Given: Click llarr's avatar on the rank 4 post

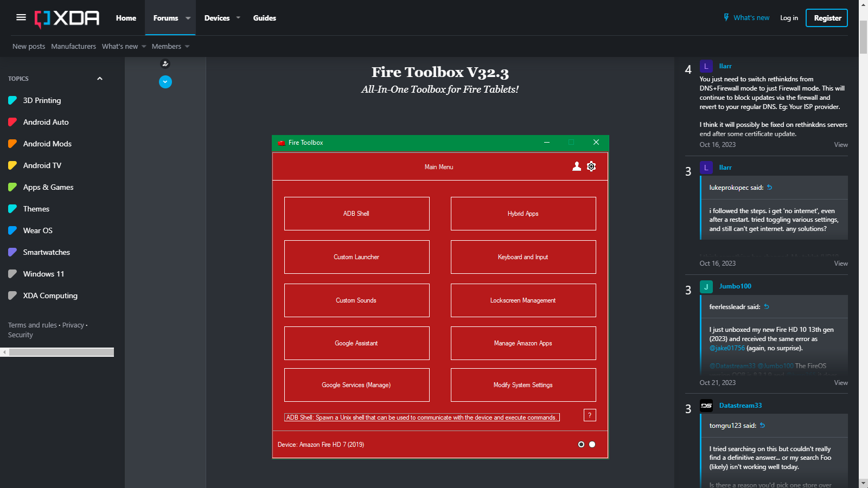Looking at the screenshot, I should pyautogui.click(x=706, y=66).
